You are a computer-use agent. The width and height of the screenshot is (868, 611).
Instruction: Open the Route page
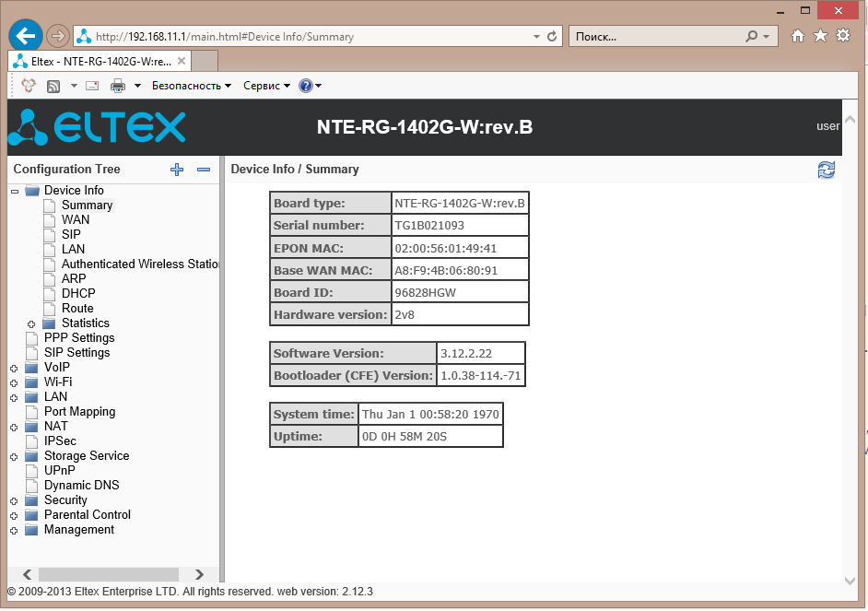coord(77,309)
